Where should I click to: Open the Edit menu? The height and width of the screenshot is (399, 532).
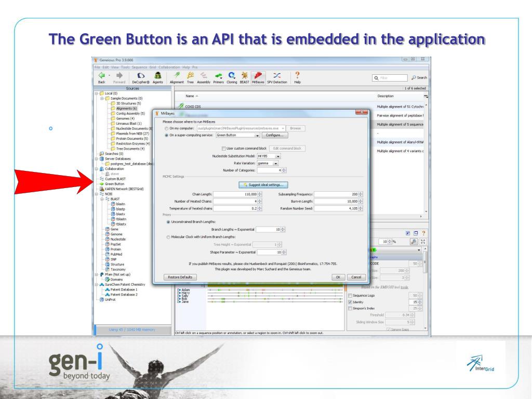[106, 67]
